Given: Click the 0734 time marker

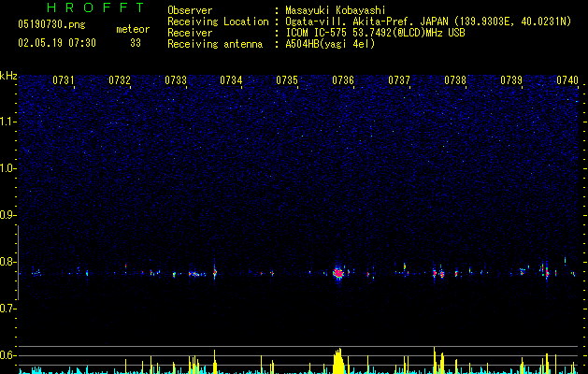Looking at the screenshot, I should coord(231,80).
